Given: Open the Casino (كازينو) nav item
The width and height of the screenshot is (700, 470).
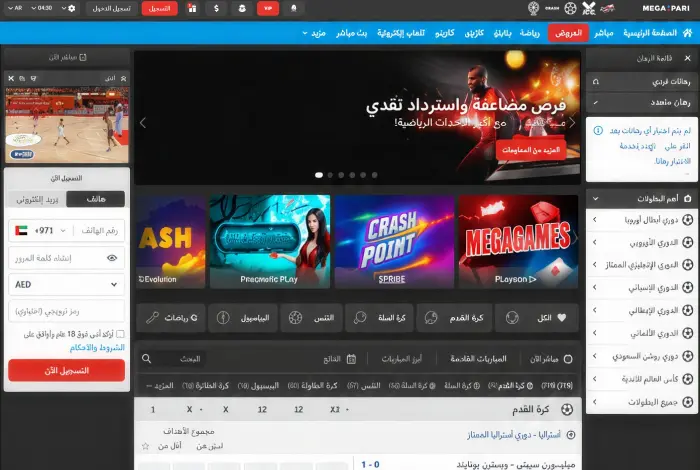Looking at the screenshot, I should click(x=445, y=33).
